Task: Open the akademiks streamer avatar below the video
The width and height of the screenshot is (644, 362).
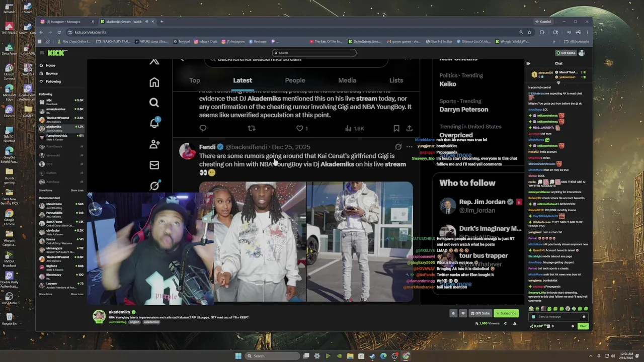Action: pyautogui.click(x=99, y=316)
